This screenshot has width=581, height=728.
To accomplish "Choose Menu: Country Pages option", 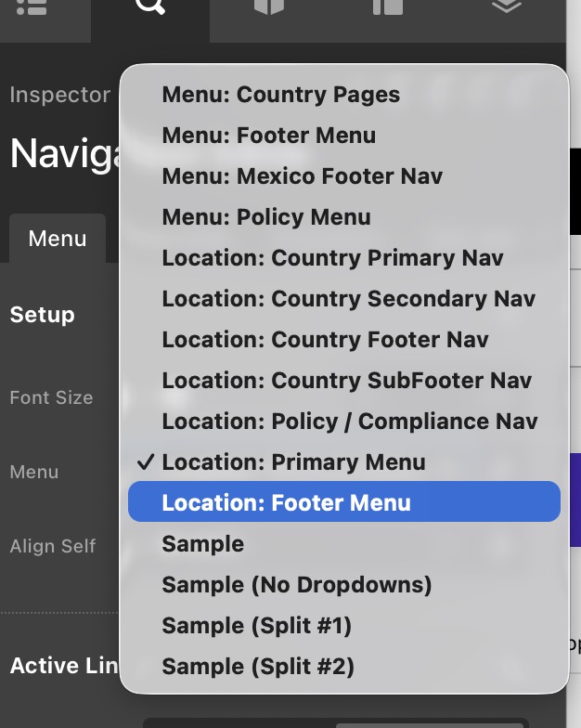I will point(343,95).
